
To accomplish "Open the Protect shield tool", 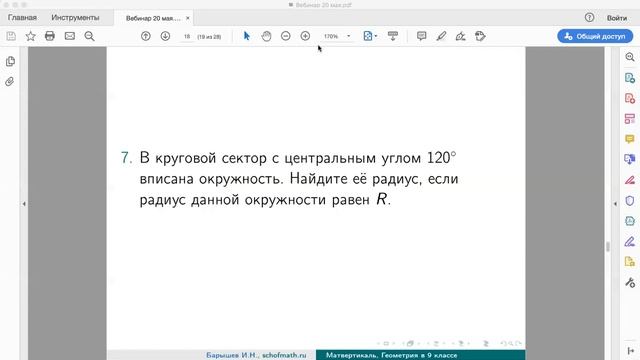I will pyautogui.click(x=630, y=200).
